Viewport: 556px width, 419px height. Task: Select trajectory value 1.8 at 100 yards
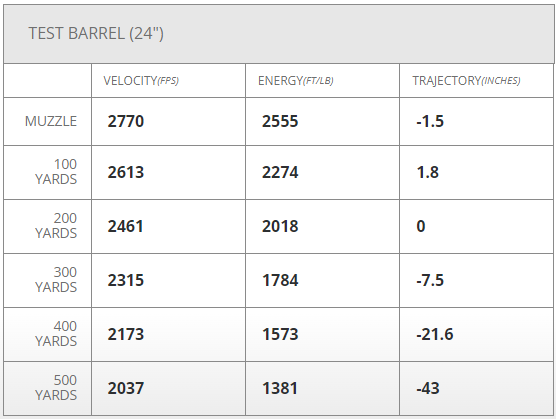(428, 172)
